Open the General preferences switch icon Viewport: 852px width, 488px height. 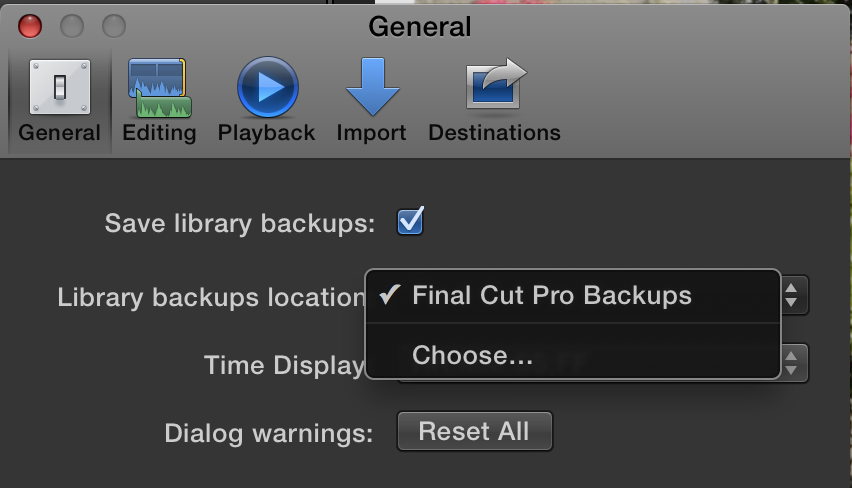tap(60, 87)
